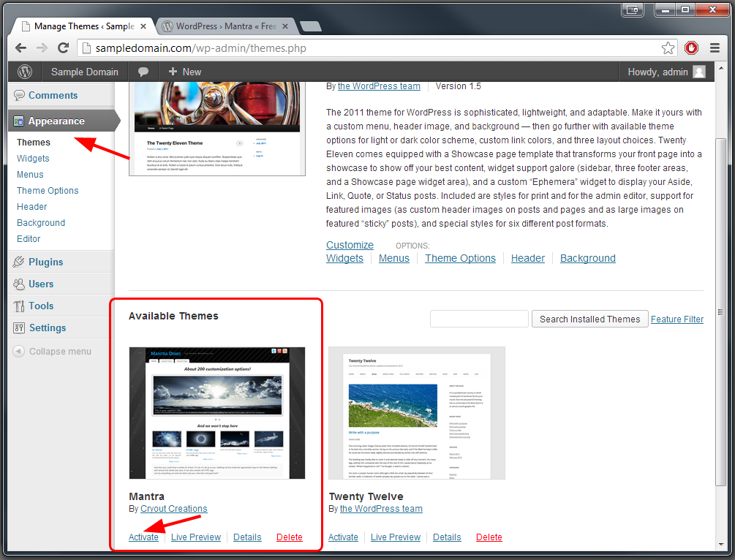This screenshot has height=560, width=735.
Task: Click the Mantra theme thumbnail
Action: point(217,413)
